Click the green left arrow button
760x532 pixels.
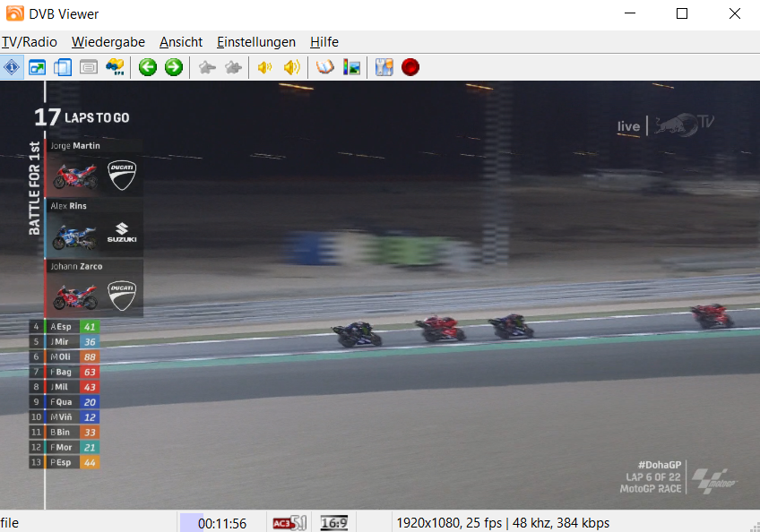pos(148,67)
